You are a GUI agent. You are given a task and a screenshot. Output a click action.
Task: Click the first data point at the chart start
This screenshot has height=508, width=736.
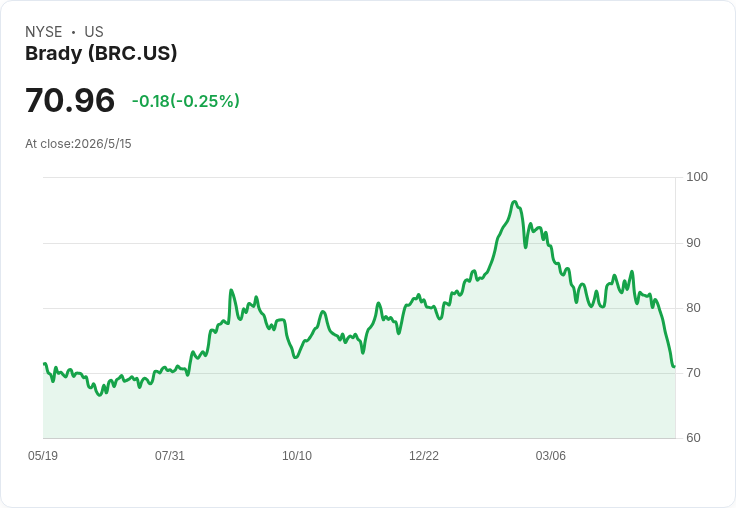tap(44, 364)
